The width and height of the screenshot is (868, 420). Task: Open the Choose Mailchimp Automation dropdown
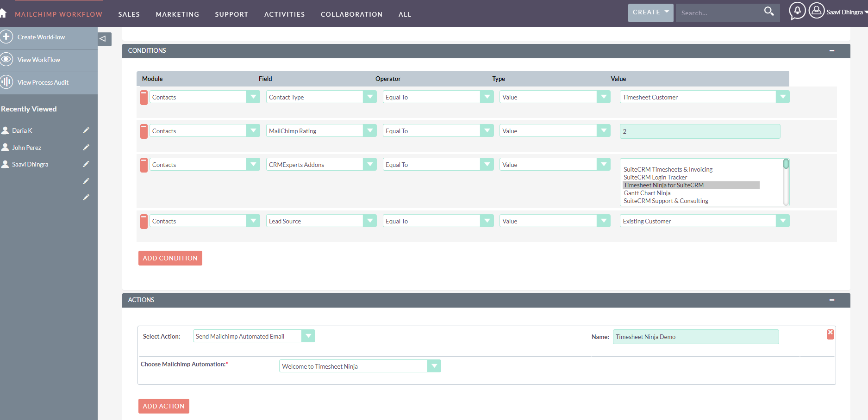point(360,366)
